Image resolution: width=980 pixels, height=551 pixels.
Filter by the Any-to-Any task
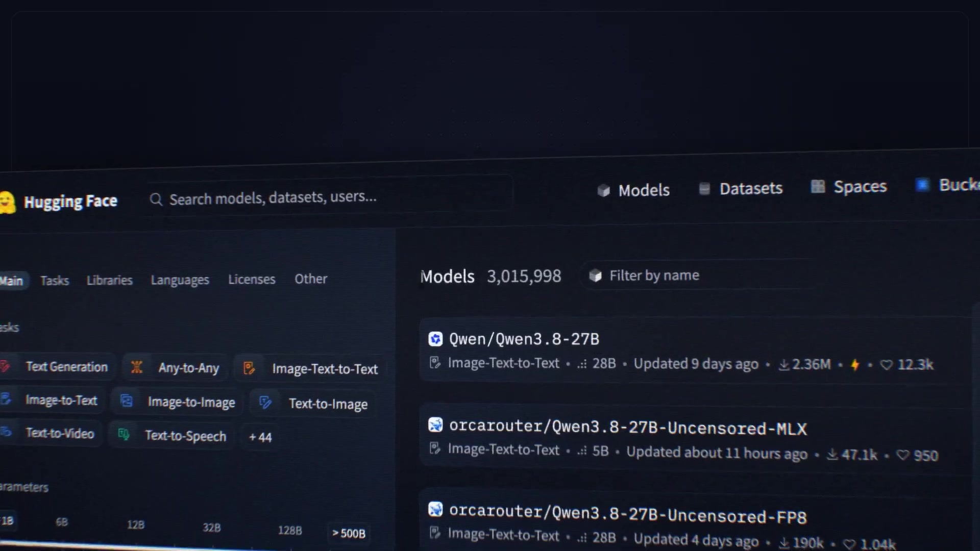pyautogui.click(x=176, y=368)
